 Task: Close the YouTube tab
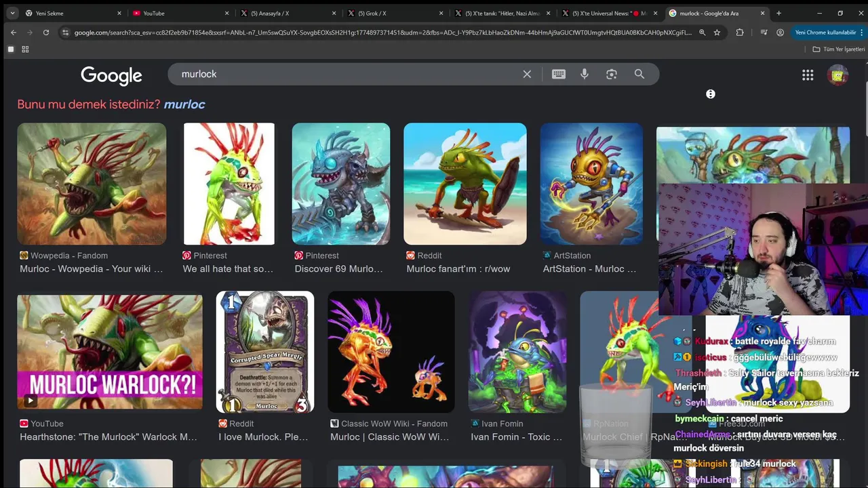pyautogui.click(x=226, y=13)
